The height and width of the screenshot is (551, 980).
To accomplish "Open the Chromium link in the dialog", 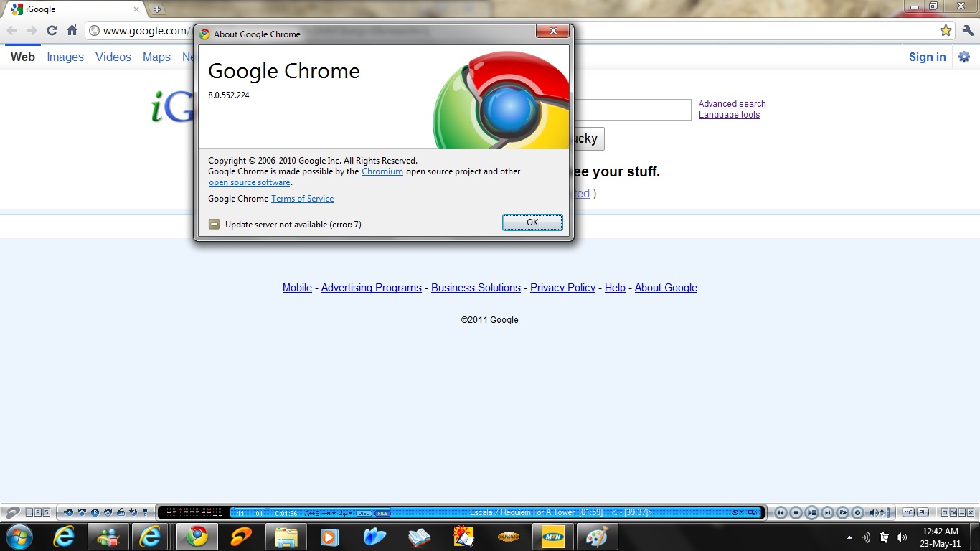I will coord(382,171).
